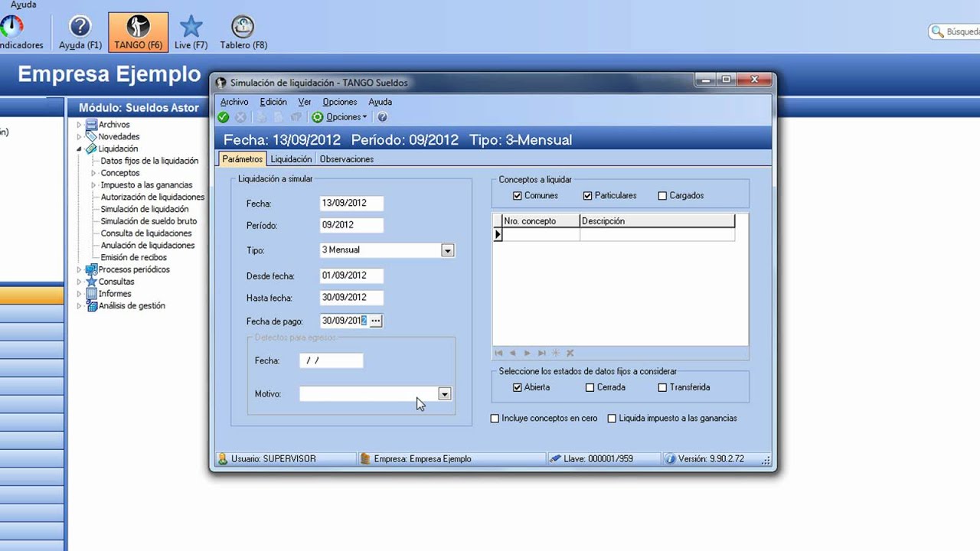
Task: Go to next record in concepts grid navigator
Action: point(527,353)
